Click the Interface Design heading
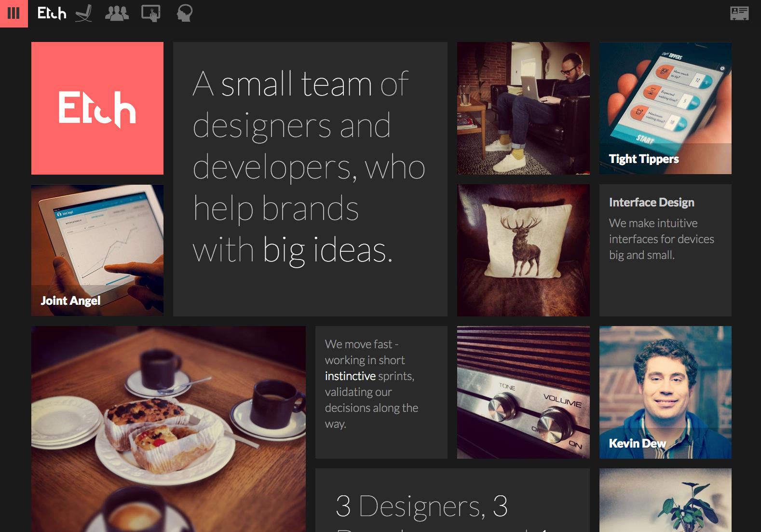 coord(652,202)
